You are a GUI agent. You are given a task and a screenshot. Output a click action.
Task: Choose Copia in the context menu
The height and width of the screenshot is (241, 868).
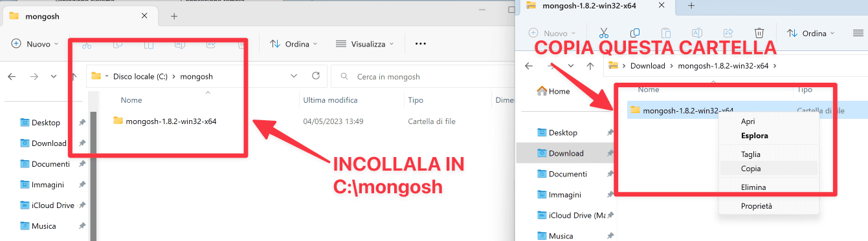point(751,169)
